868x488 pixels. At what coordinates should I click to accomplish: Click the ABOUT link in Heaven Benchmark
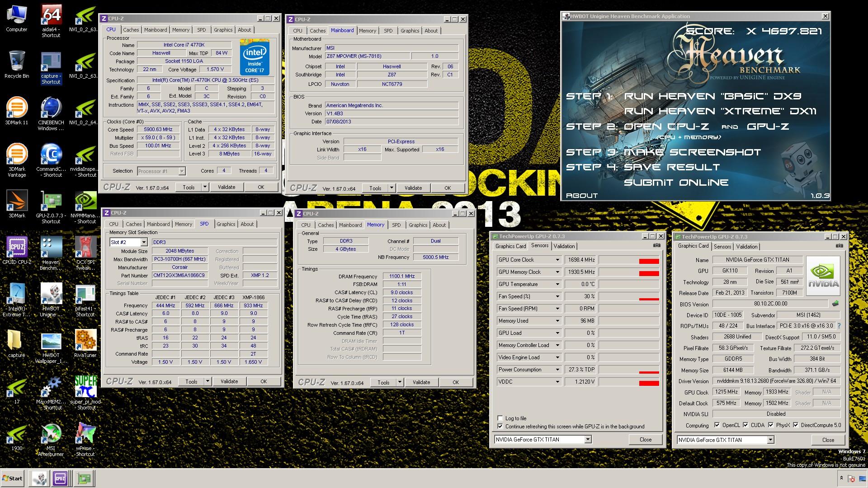click(582, 196)
